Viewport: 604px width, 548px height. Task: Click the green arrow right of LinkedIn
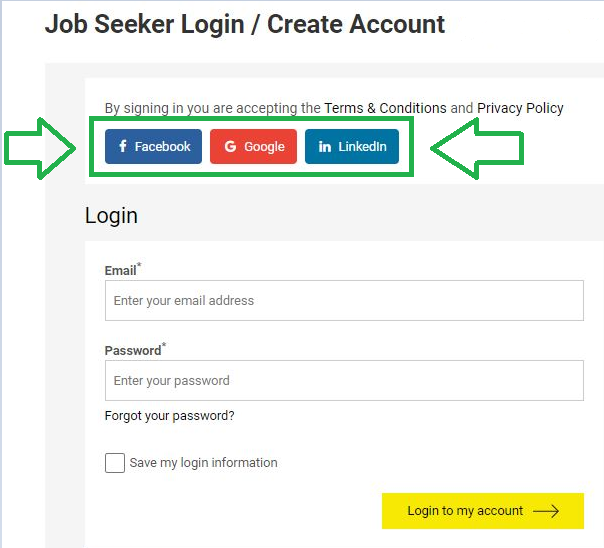478,148
